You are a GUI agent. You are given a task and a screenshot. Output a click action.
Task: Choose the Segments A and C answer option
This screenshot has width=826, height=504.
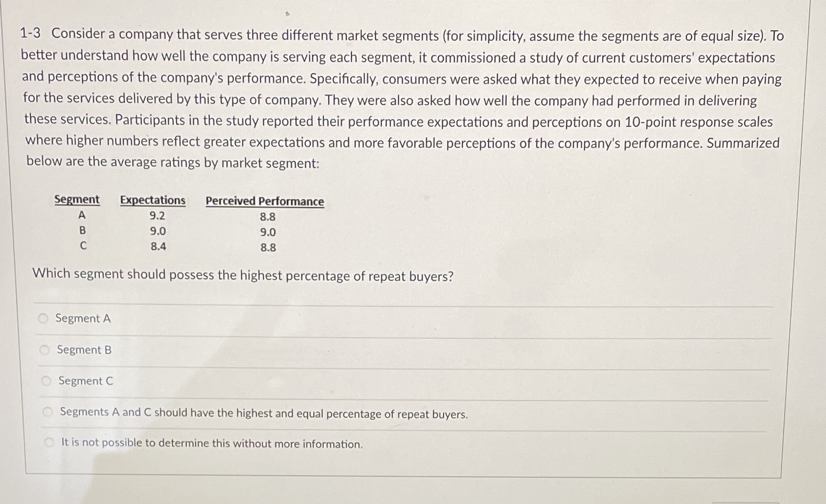pos(48,411)
